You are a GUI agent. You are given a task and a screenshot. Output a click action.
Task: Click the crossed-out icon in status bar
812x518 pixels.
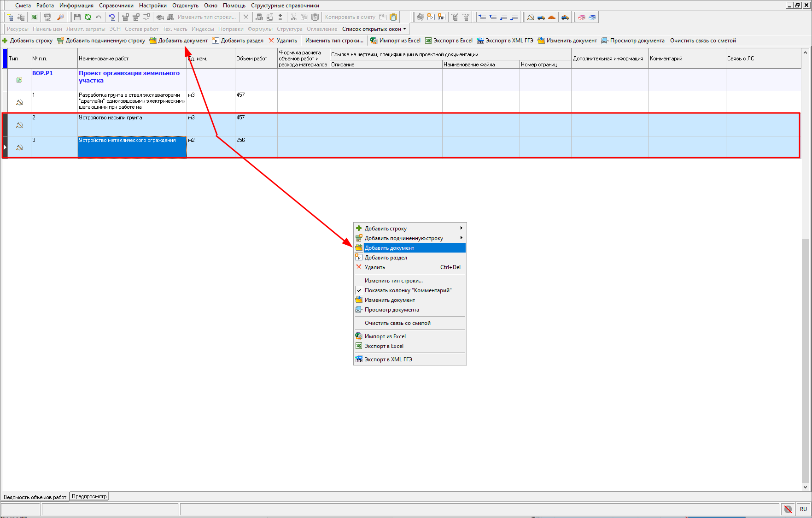788,509
